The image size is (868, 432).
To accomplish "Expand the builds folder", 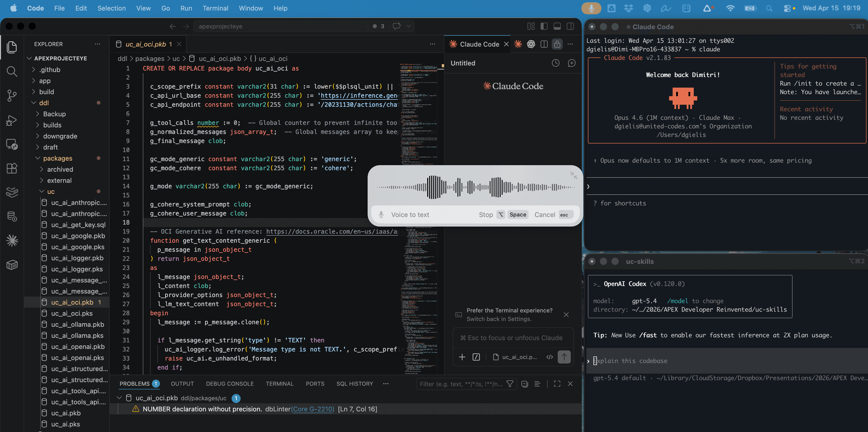I will tap(53, 125).
